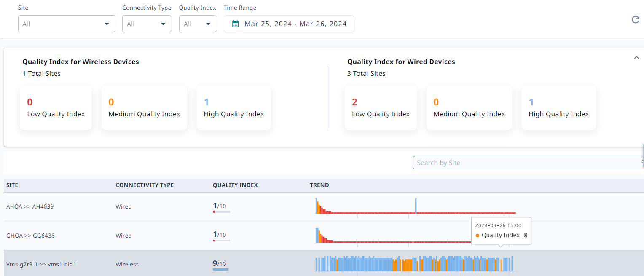
Task: Open the Site dropdown
Action: 67,24
